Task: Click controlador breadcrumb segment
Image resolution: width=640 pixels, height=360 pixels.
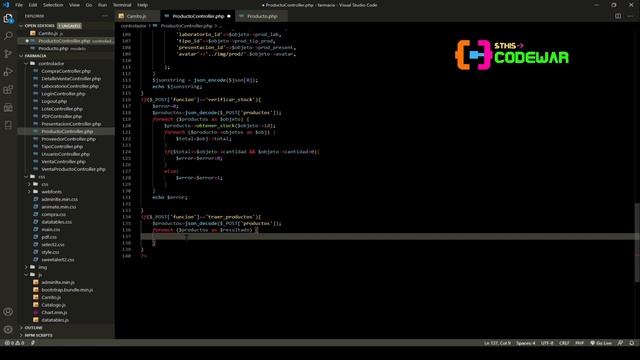Action: tap(133, 26)
